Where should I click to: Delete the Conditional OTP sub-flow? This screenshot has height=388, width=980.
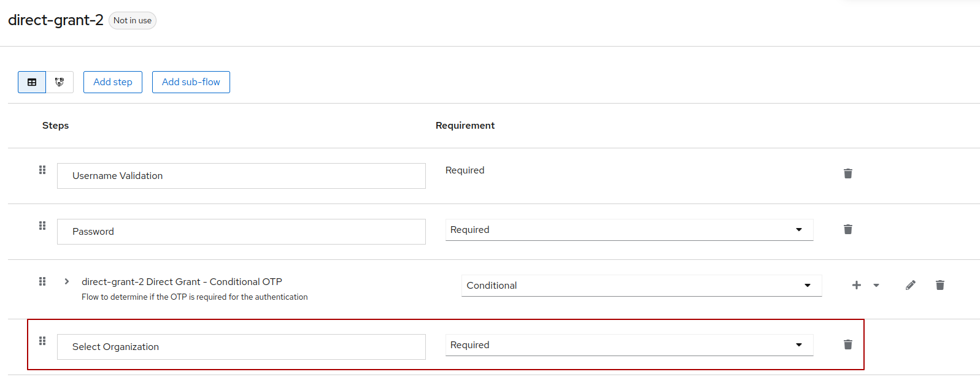pyautogui.click(x=939, y=285)
